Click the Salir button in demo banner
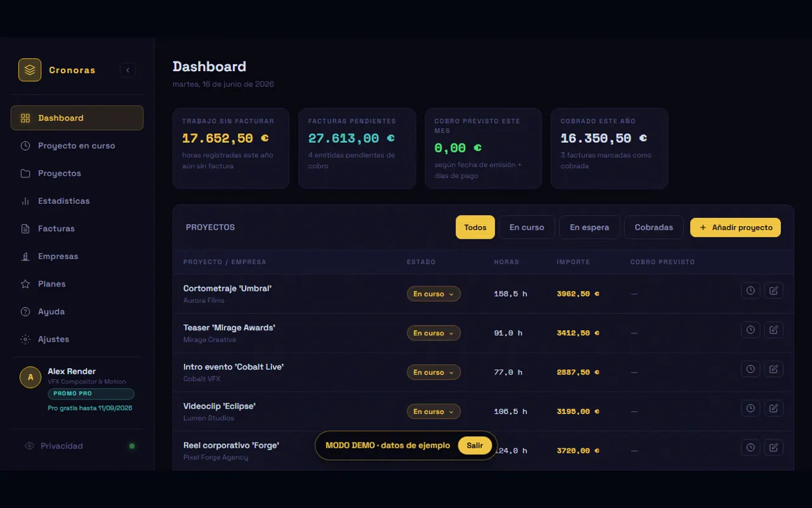 (x=475, y=445)
